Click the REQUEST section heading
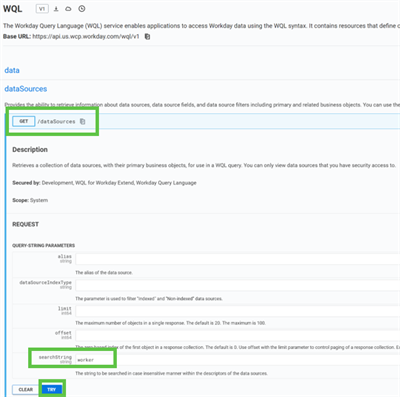Screen dimensions: 400x397 point(26,224)
